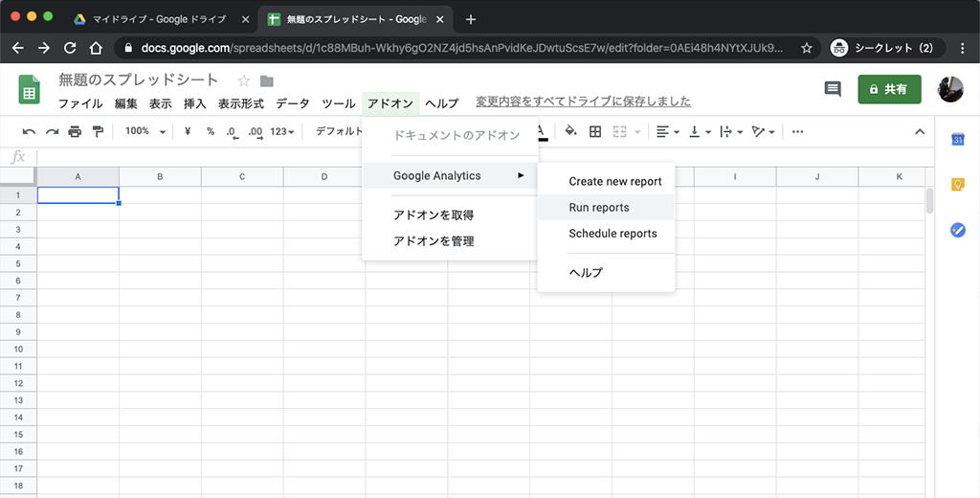Click the print icon
Screen dimensions: 980x498
click(x=75, y=131)
